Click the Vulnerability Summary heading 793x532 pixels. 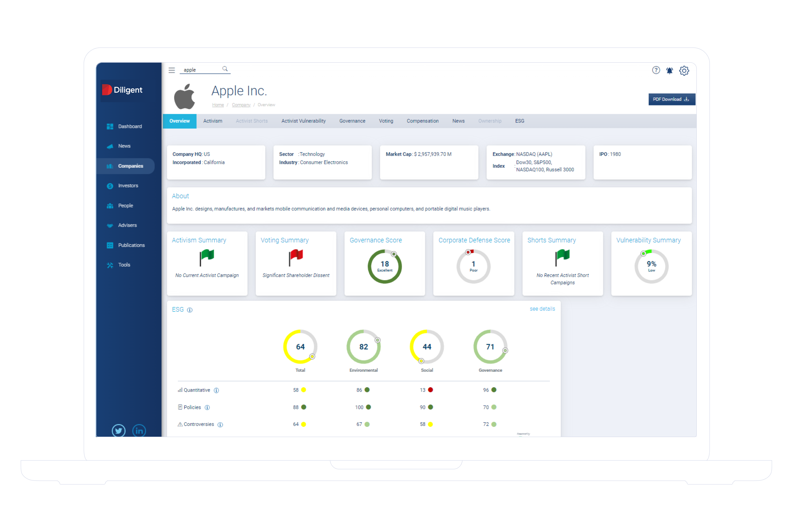click(x=648, y=240)
